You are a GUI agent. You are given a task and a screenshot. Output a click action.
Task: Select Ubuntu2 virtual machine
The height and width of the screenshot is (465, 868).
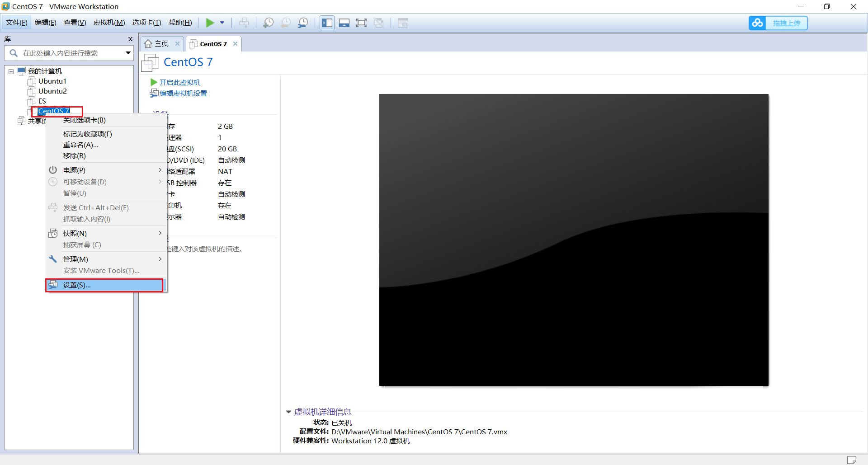pyautogui.click(x=52, y=91)
